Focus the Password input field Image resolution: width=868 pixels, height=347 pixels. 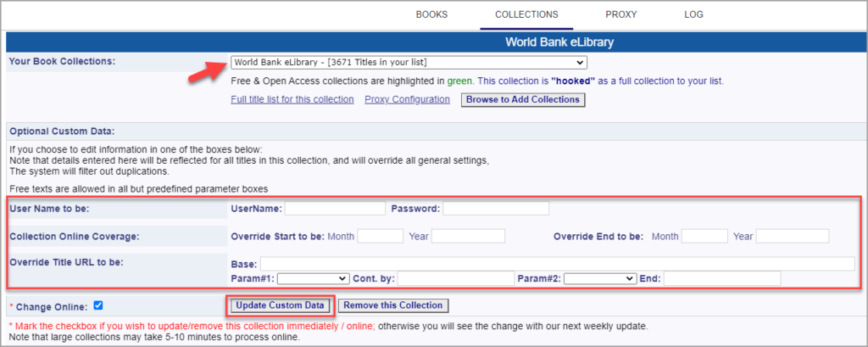tap(496, 209)
